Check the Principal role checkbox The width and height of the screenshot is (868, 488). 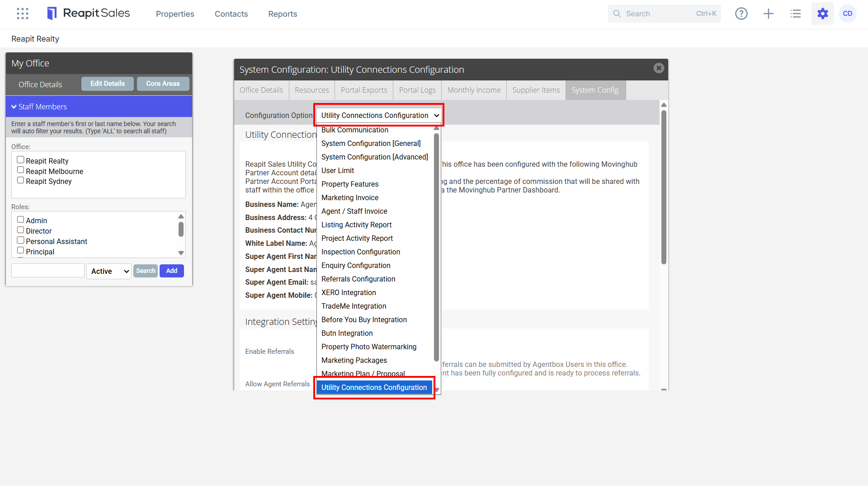(x=20, y=251)
